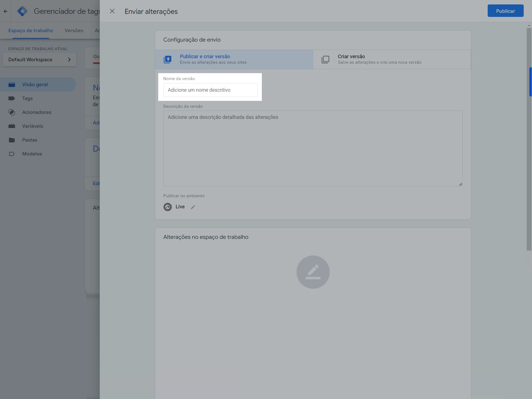This screenshot has height=399, width=532.
Task: Go to Visão geral in sidebar
Action: point(35,85)
